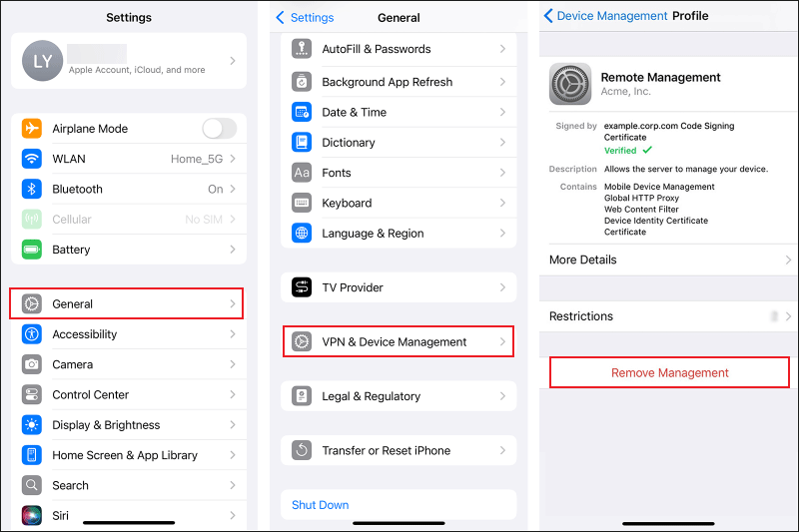Image resolution: width=799 pixels, height=532 pixels.
Task: Tap the Accessibility icon
Action: tap(32, 334)
